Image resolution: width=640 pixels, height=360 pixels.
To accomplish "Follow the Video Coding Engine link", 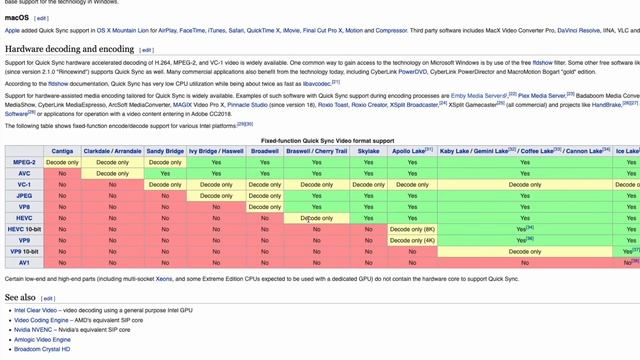I will pyautogui.click(x=41, y=320).
